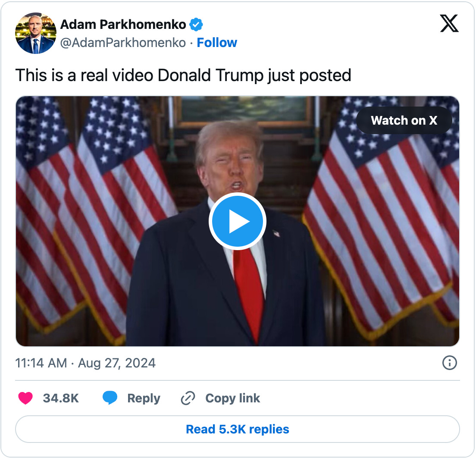Click the blue reply bubble icon
The height and width of the screenshot is (458, 476).
[x=110, y=398]
